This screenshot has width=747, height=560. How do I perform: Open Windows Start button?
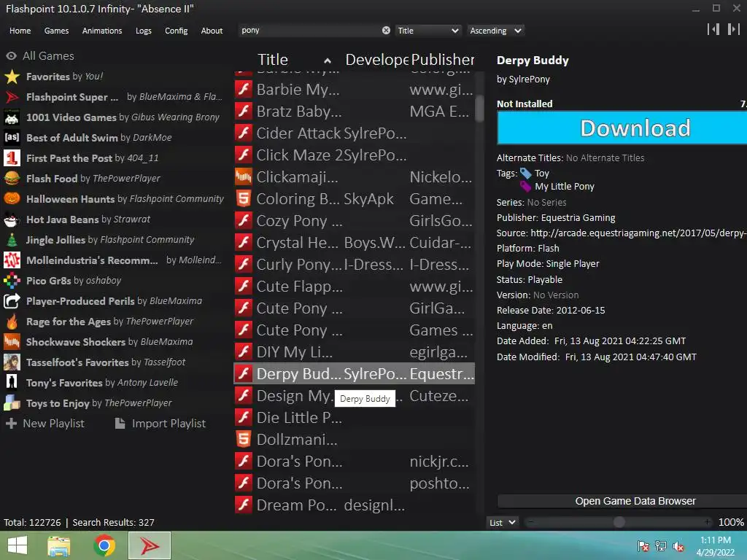tap(18, 545)
